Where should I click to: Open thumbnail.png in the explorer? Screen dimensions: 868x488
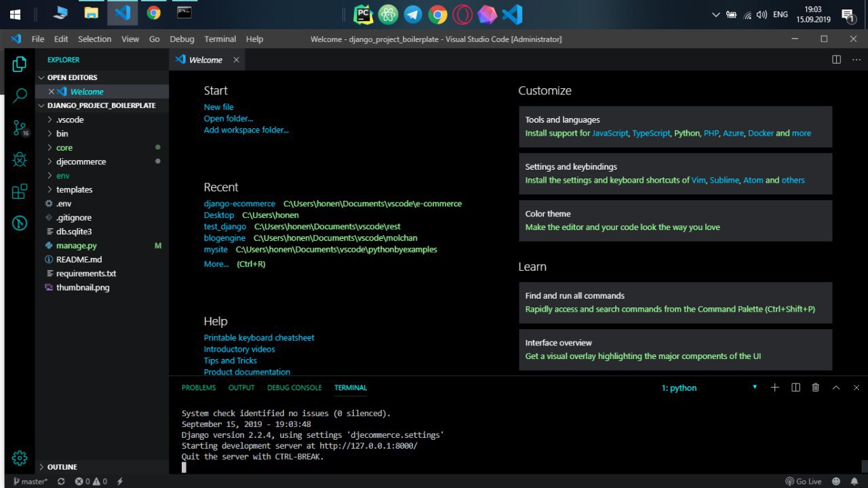pyautogui.click(x=102, y=288)
